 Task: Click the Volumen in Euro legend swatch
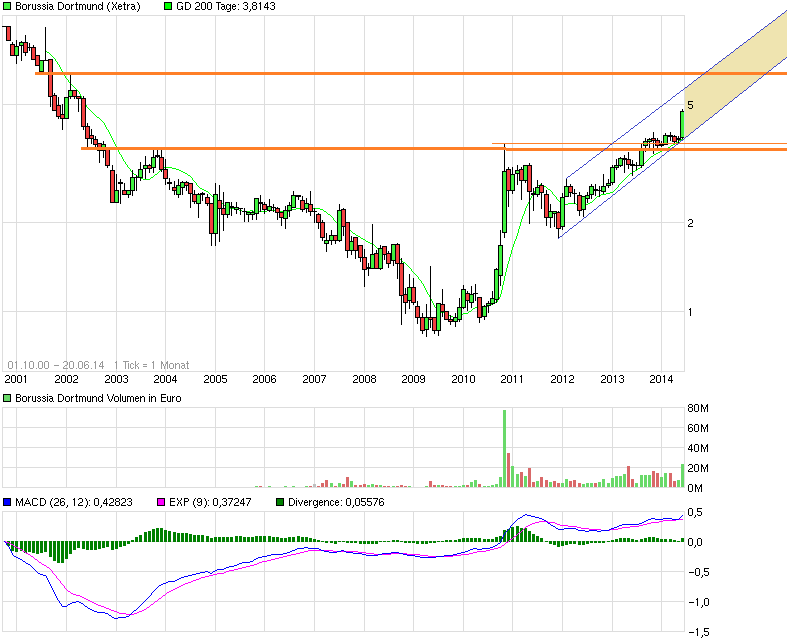[x=7, y=398]
